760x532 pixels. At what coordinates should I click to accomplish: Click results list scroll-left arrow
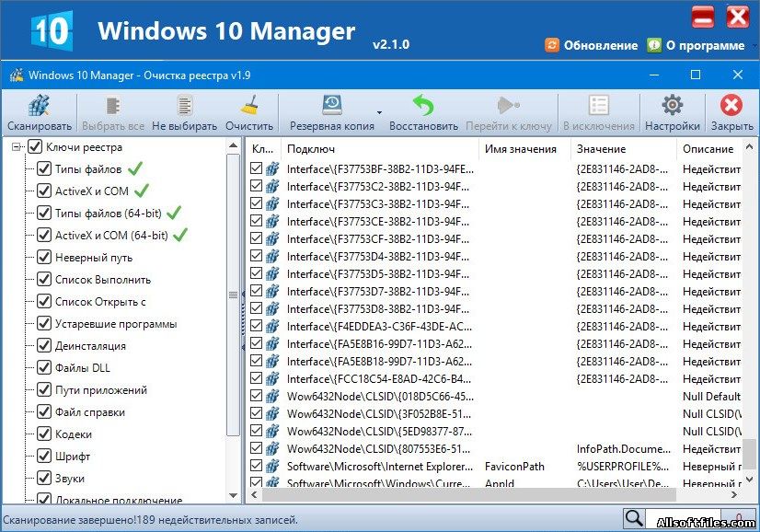tap(254, 494)
